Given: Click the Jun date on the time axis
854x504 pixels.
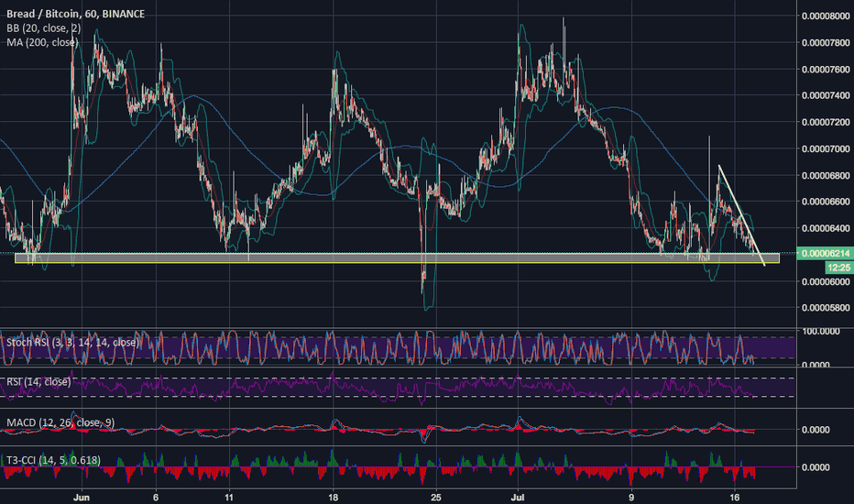Looking at the screenshot, I should 82,498.
